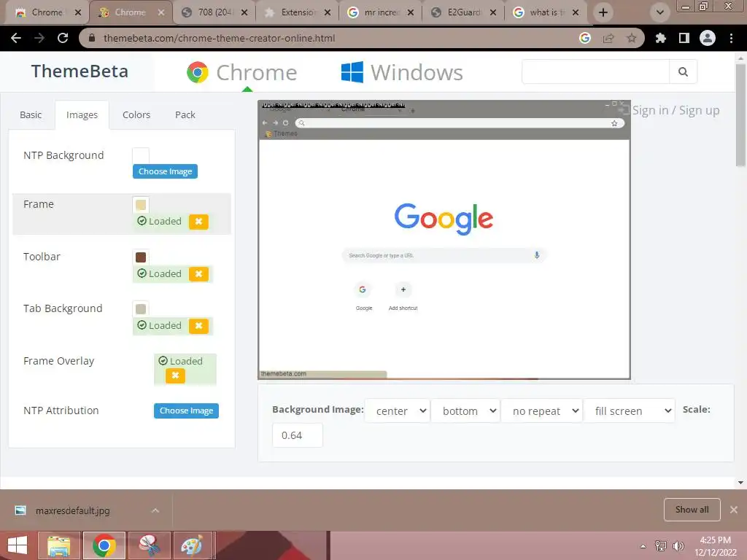Click the ThemeBeta site search field
747x560 pixels.
pos(595,71)
